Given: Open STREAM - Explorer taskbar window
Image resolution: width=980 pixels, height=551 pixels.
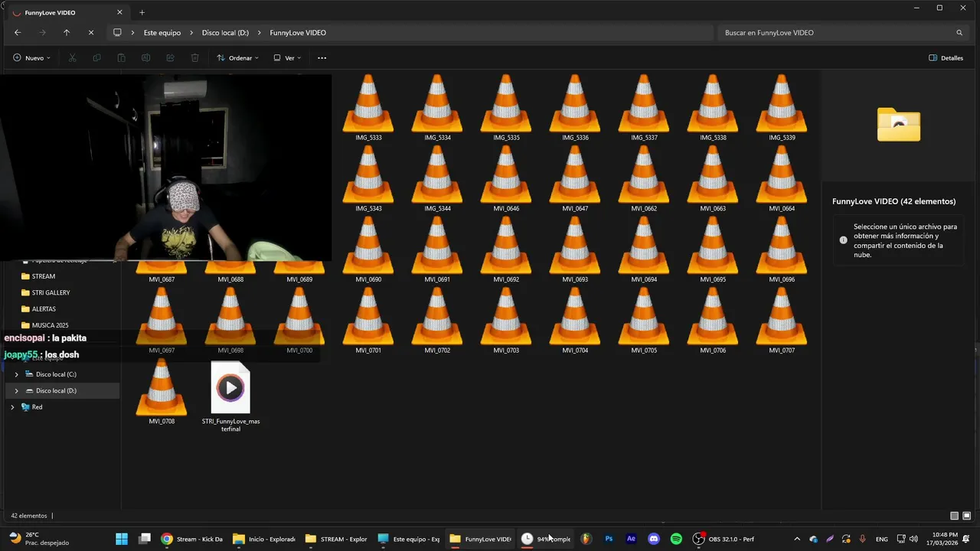Looking at the screenshot, I should tap(336, 539).
